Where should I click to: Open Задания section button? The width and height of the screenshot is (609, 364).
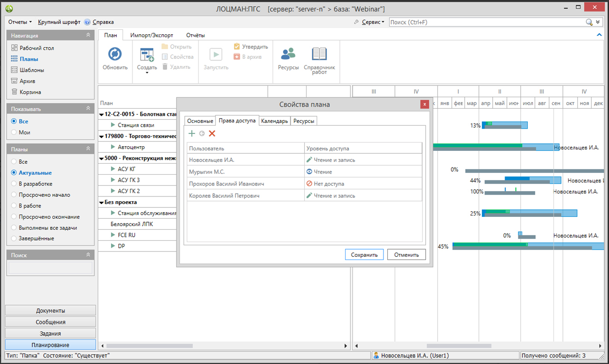(50, 334)
